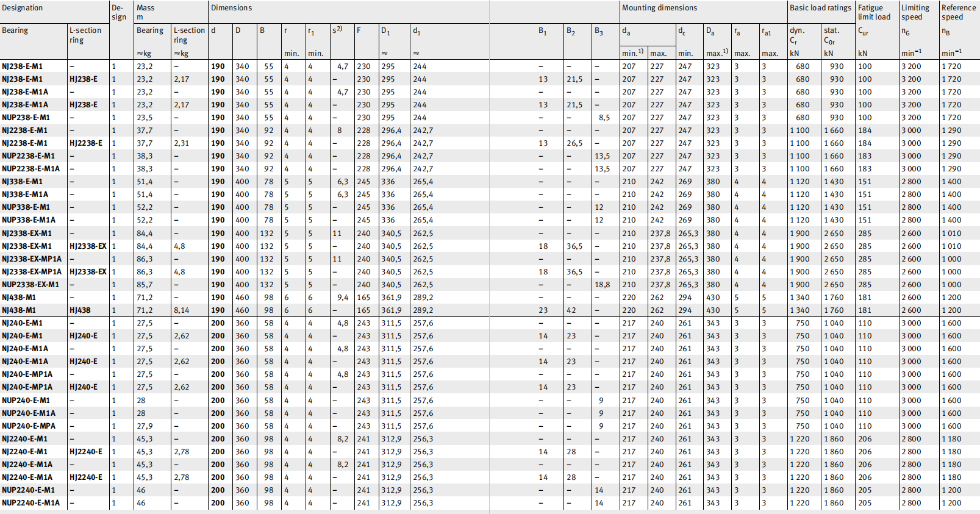Select the Limiting speed column header
Image resolution: width=980 pixels, height=514 pixels.
click(x=915, y=12)
